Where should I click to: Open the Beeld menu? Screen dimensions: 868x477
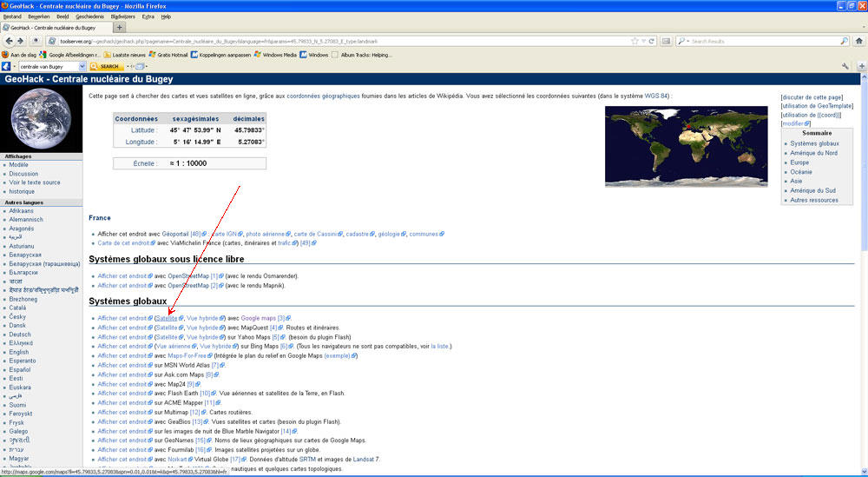pyautogui.click(x=62, y=17)
